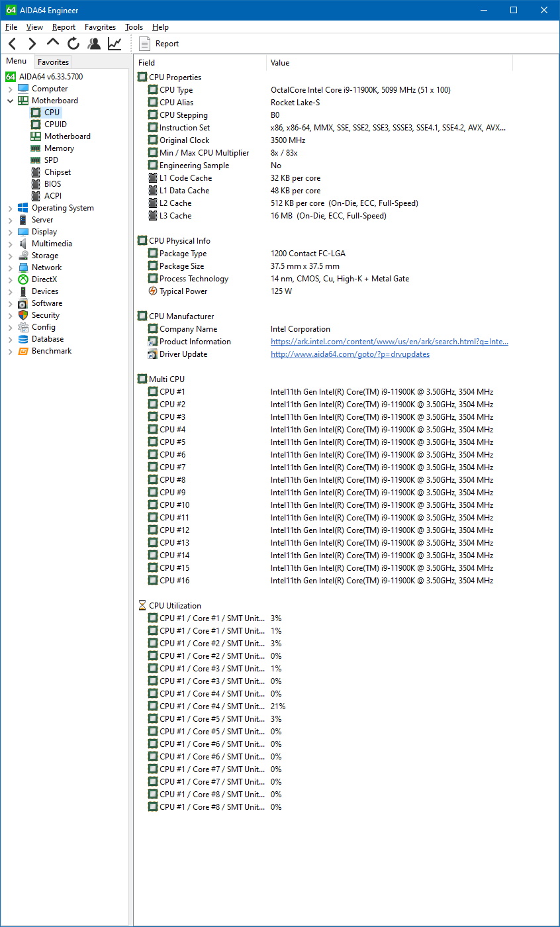The height and width of the screenshot is (927, 560).
Task: Click the Config icon in tree
Action: (x=23, y=327)
